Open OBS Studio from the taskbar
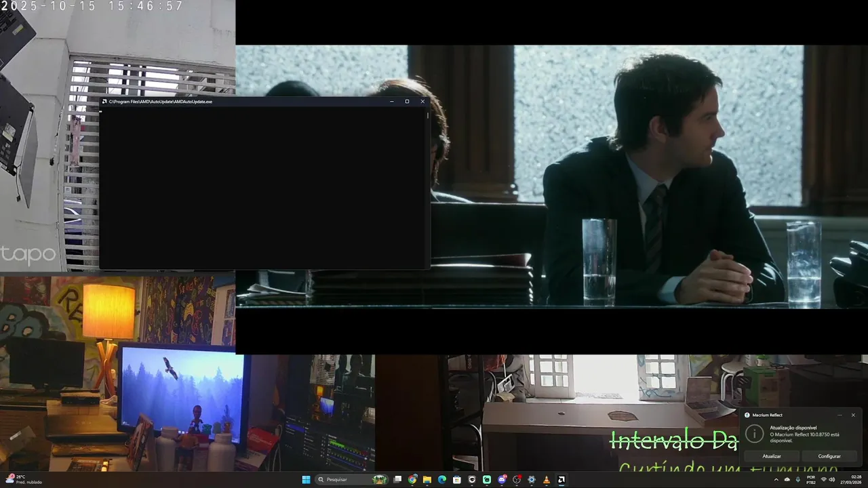The width and height of the screenshot is (868, 488). [x=517, y=479]
